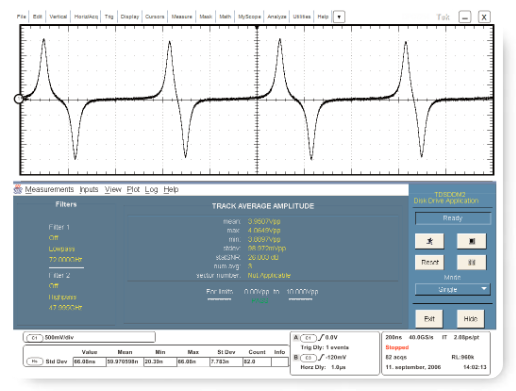Open the Trig menu

tap(109, 17)
